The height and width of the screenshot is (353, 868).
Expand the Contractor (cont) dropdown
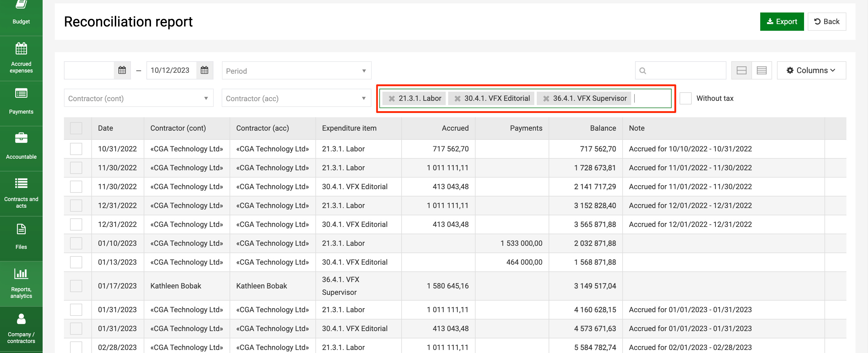[139, 98]
